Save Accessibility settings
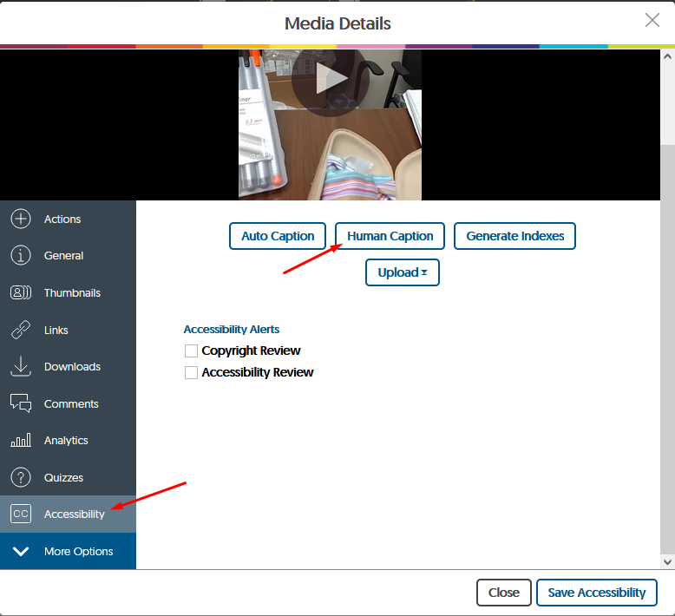Image resolution: width=675 pixels, height=616 pixels. (596, 593)
